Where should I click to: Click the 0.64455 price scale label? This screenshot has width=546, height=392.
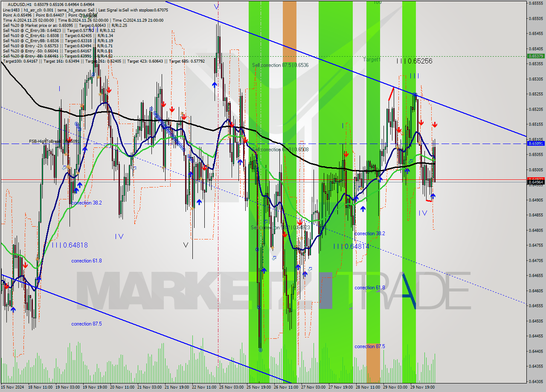(536, 336)
